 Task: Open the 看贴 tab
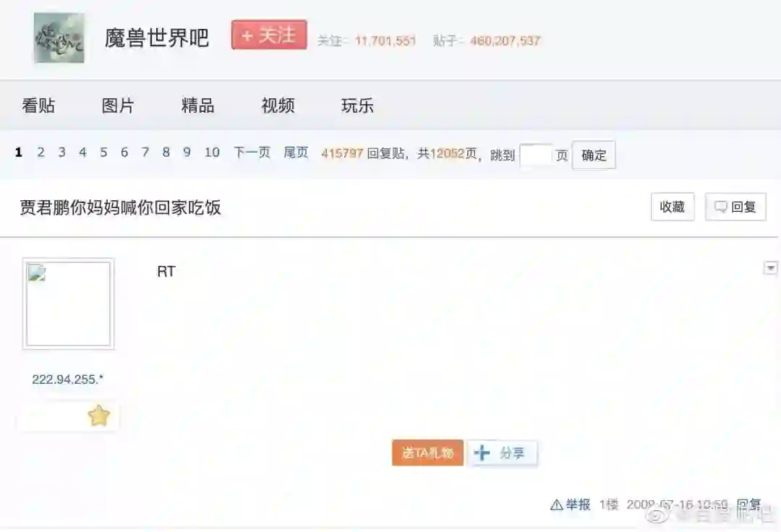point(38,106)
